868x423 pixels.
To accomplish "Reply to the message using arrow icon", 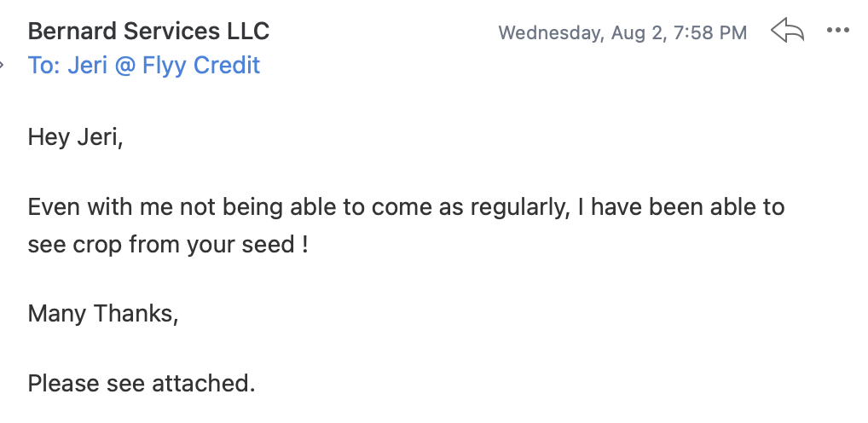I will [x=787, y=30].
